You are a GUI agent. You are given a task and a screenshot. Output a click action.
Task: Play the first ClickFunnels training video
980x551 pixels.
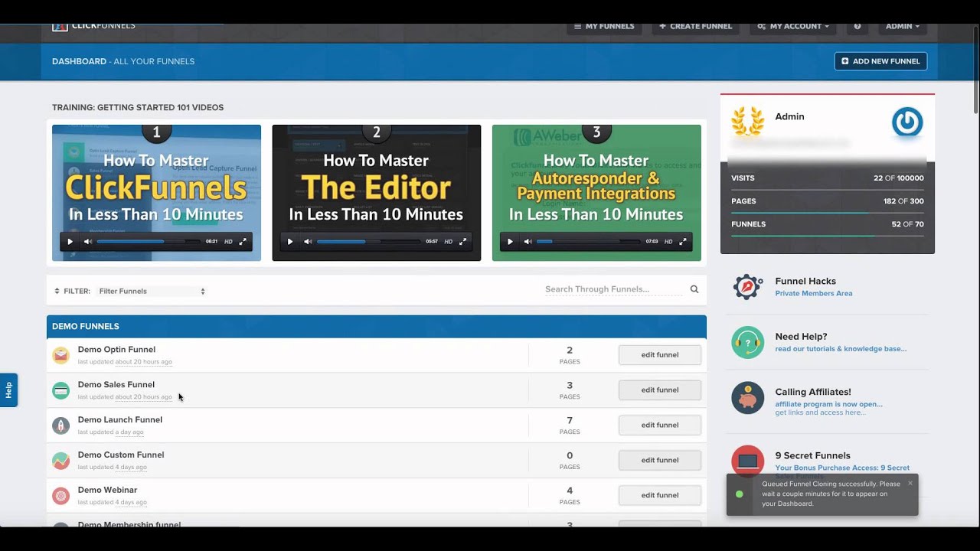(70, 242)
